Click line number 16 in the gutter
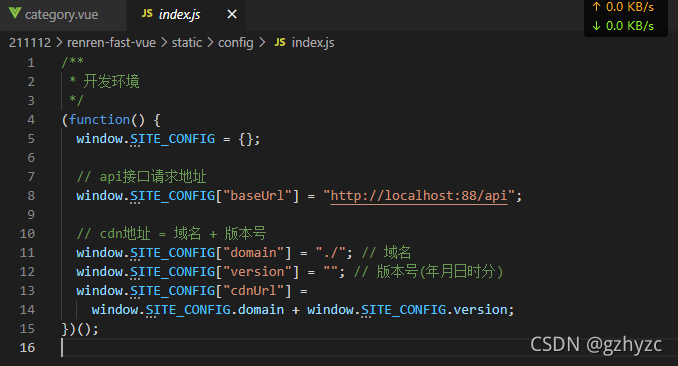This screenshot has width=678, height=366. (27, 348)
